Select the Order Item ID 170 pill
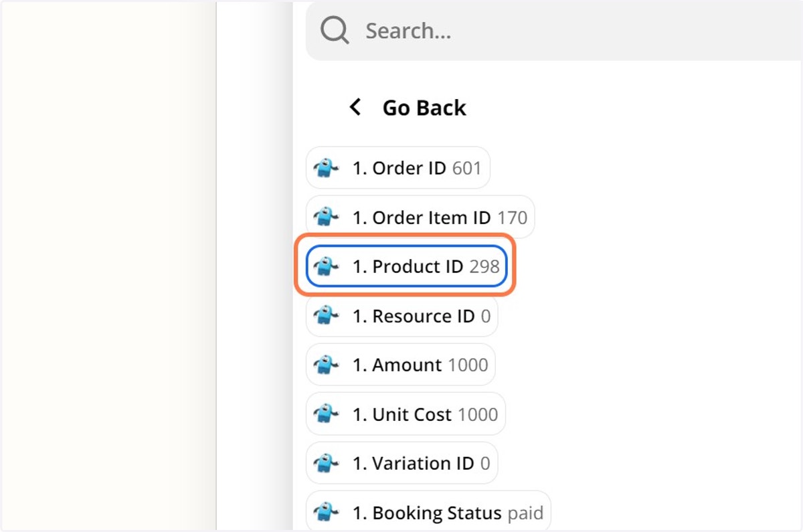The width and height of the screenshot is (803, 532). [x=420, y=217]
